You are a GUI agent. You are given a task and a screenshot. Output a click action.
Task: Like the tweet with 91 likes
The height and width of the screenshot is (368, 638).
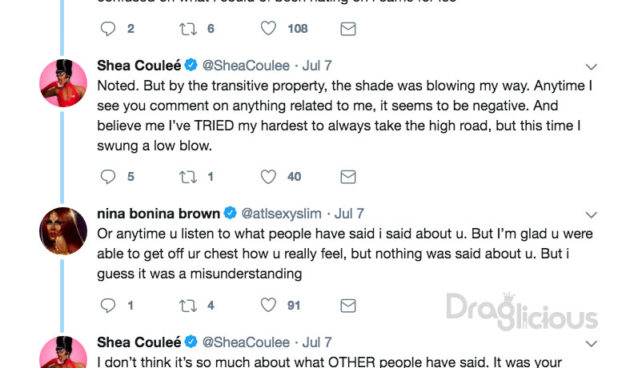tap(268, 305)
